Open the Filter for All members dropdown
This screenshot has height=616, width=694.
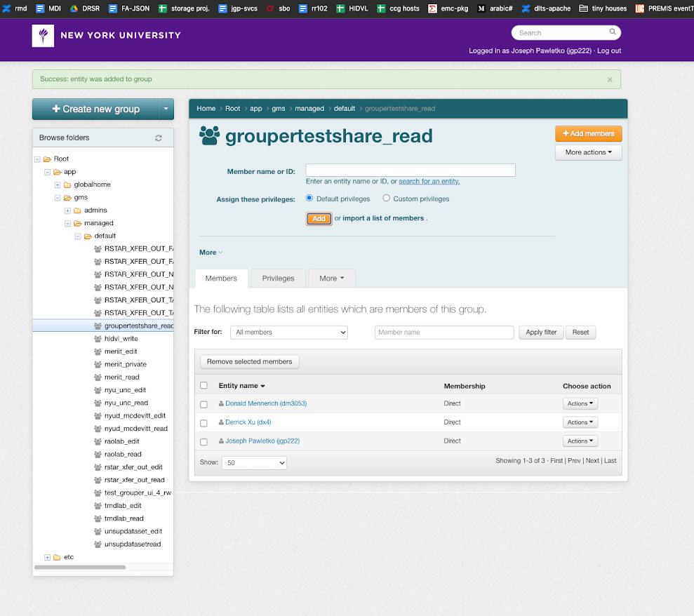point(288,332)
